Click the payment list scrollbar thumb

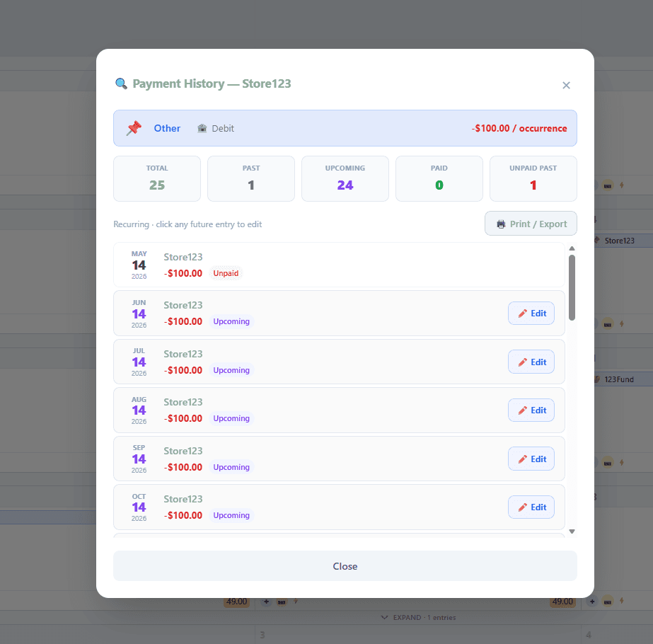point(572,288)
